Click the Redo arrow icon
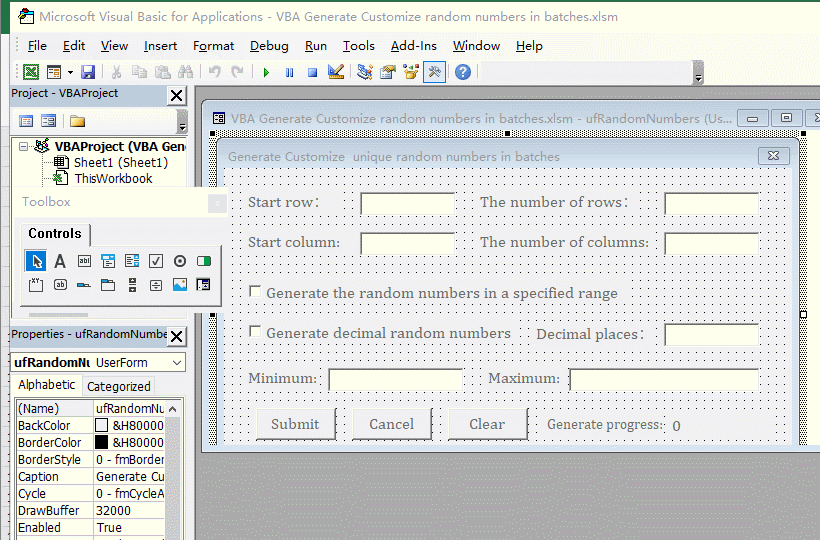 237,72
